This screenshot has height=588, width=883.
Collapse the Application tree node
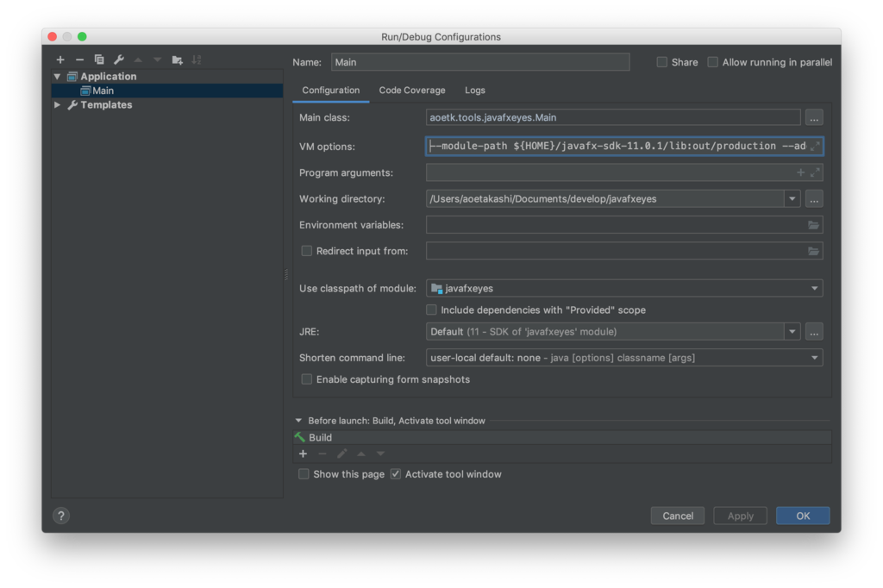coord(58,76)
